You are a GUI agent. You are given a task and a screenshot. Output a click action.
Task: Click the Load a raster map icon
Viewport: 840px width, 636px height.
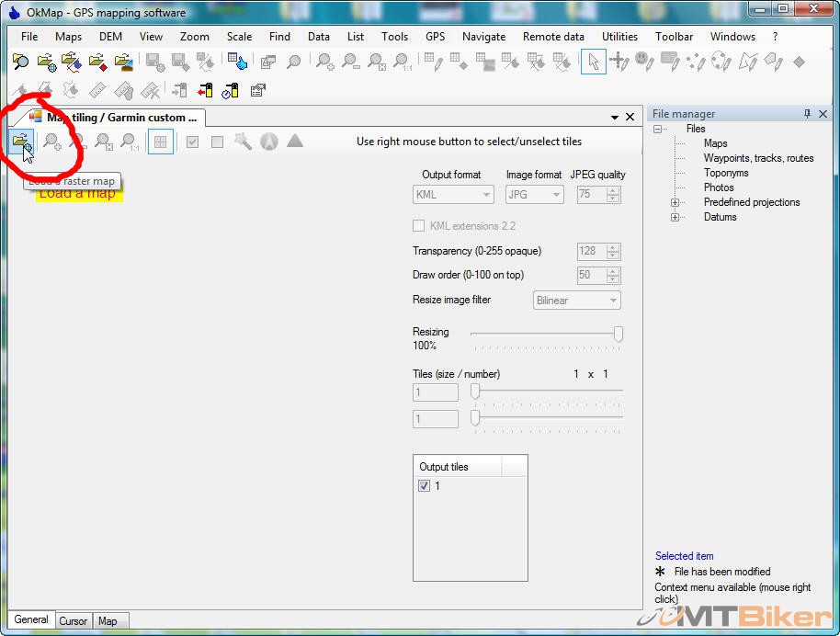click(21, 142)
